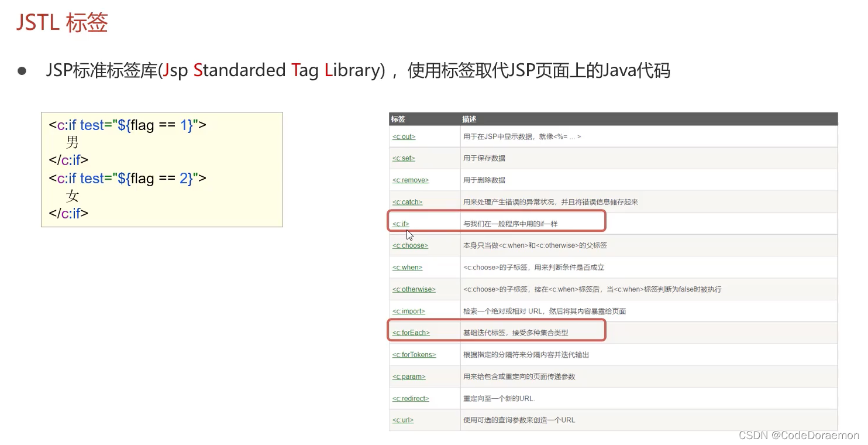Open the c:url tag link

point(402,420)
